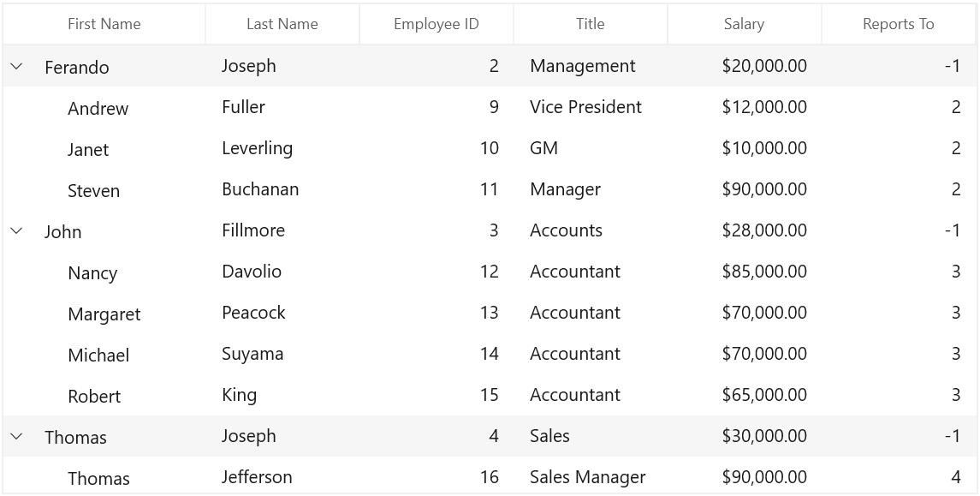Screen dimensions: 980x496
Task: Click the Fillmore last name cell
Action: (x=282, y=230)
